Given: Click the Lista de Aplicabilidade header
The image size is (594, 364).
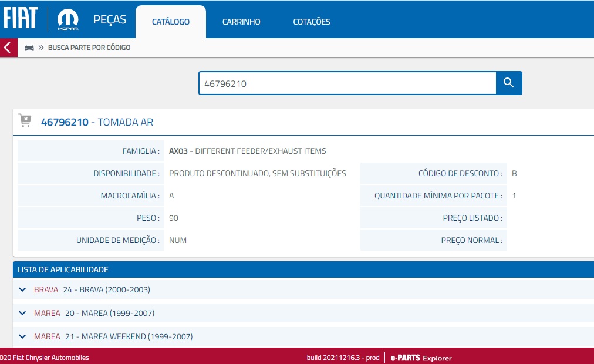Looking at the screenshot, I should [63, 269].
